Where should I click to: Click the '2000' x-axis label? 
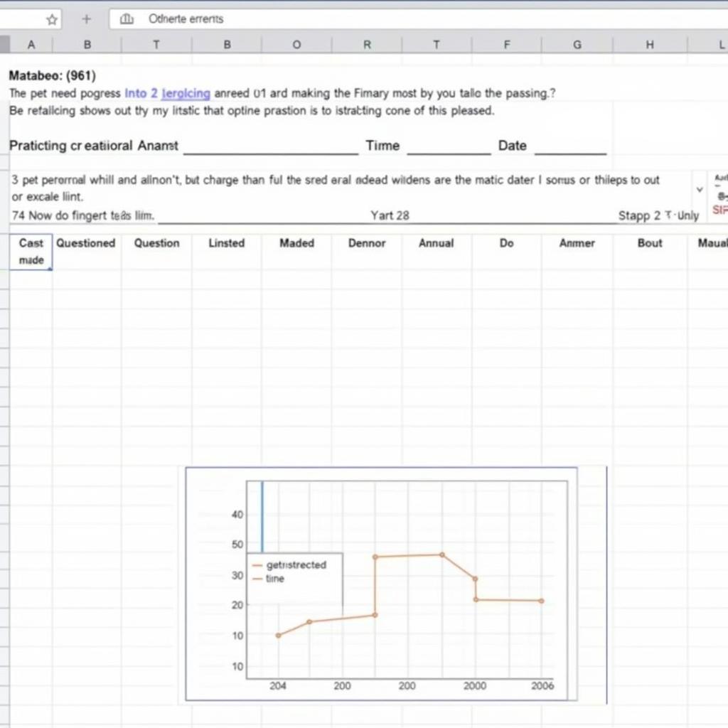tap(474, 686)
